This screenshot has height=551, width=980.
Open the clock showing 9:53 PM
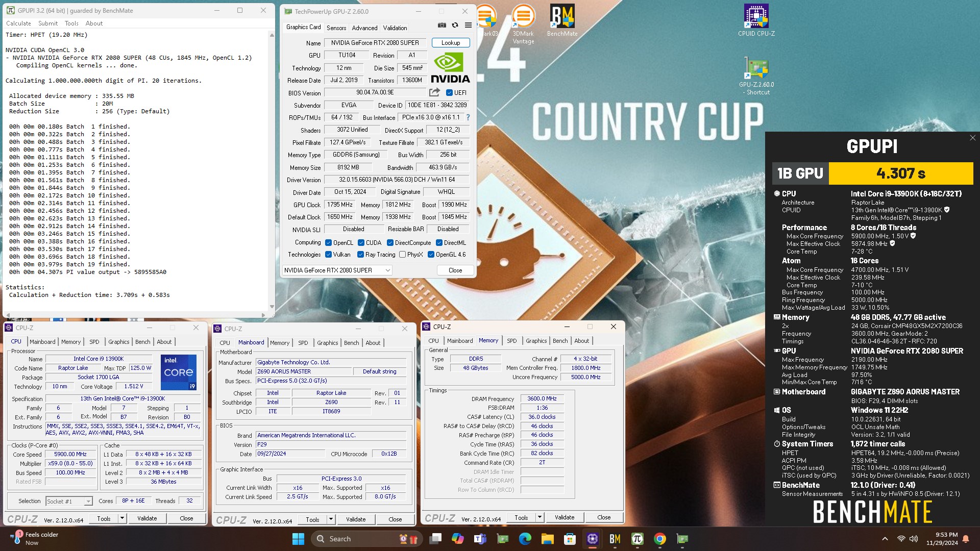(942, 539)
